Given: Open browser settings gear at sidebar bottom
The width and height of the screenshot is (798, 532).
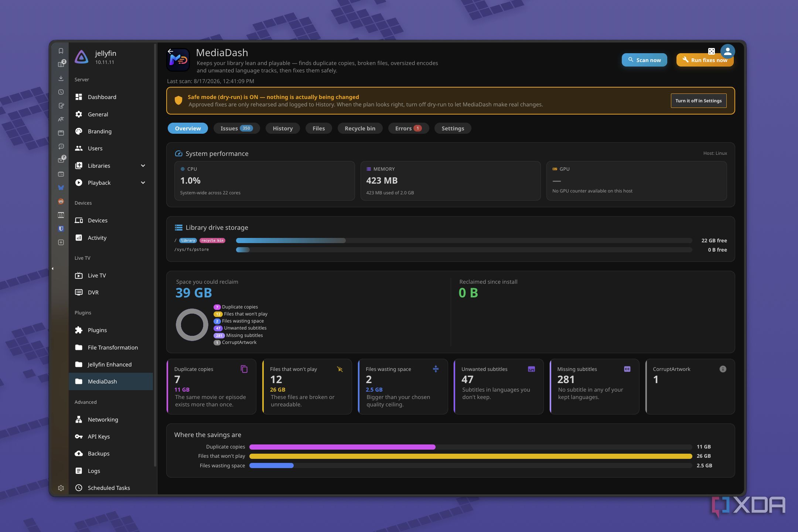Looking at the screenshot, I should coord(61,488).
